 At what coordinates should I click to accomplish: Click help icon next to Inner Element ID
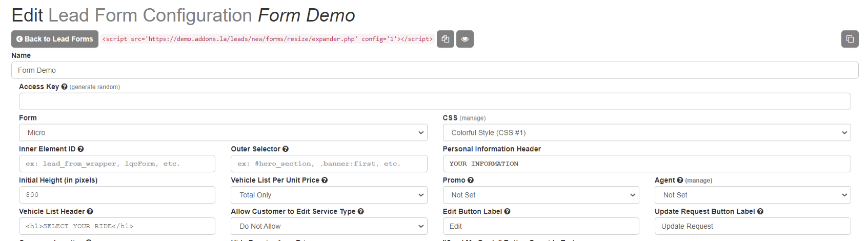pos(80,149)
